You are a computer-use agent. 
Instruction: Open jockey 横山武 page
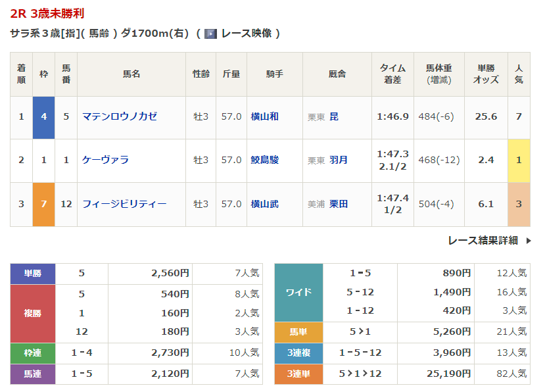point(264,204)
